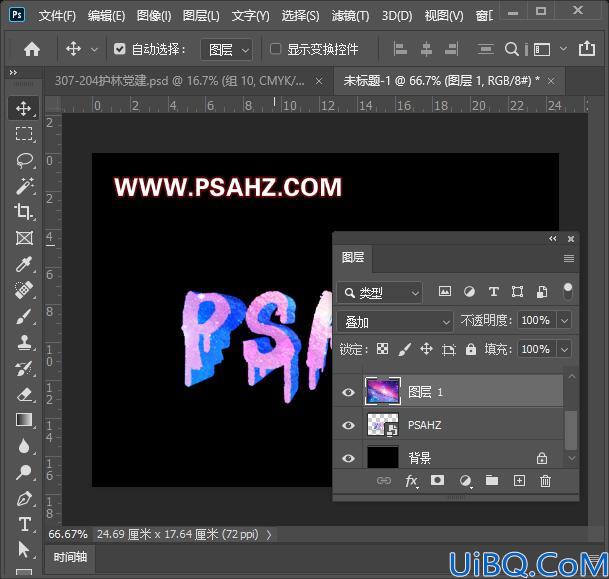Hide 图层 1 with its eye icon

pos(348,392)
